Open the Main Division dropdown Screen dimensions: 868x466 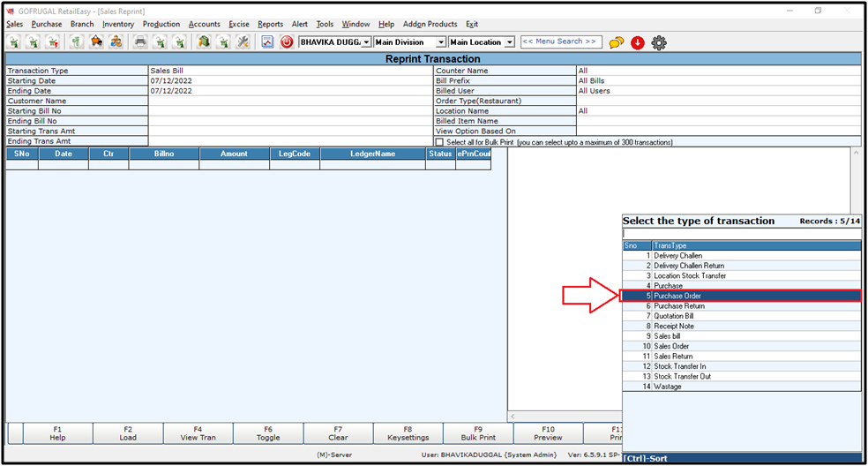tap(440, 42)
